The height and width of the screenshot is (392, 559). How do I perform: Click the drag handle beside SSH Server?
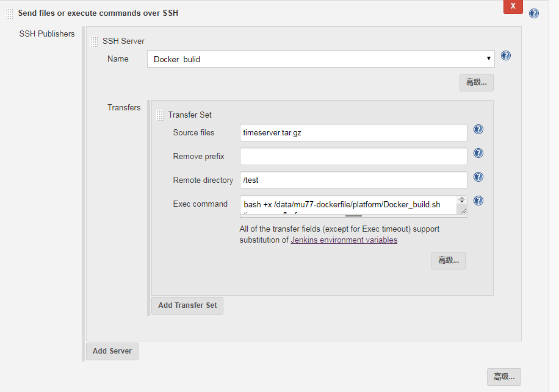click(94, 41)
